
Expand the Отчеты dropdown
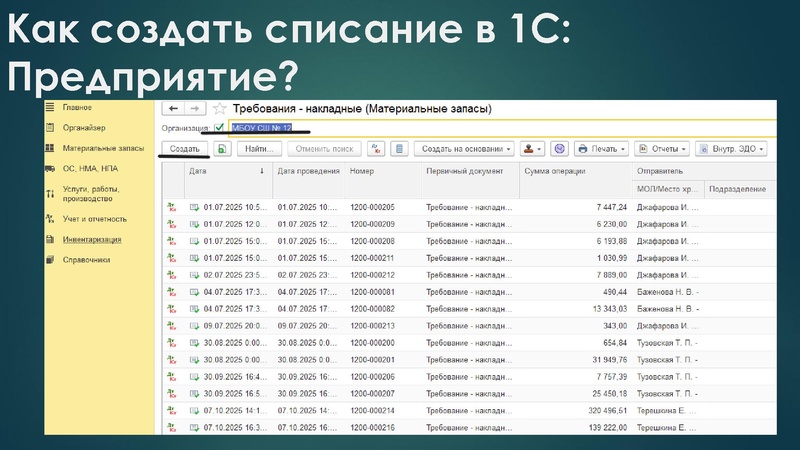[x=662, y=149]
